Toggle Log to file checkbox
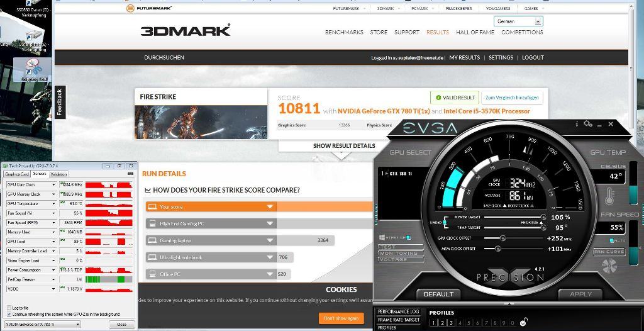 click(x=9, y=308)
